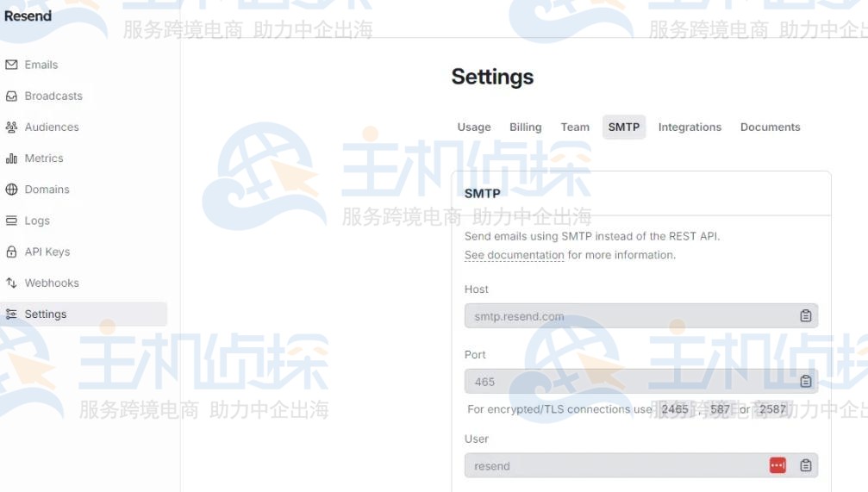Click the Port label

(475, 355)
